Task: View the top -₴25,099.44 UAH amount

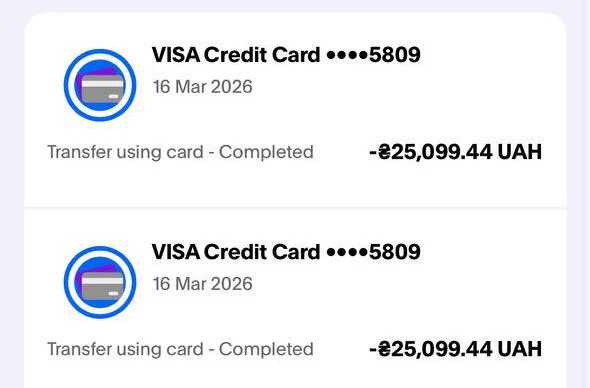Action: pyautogui.click(x=456, y=152)
